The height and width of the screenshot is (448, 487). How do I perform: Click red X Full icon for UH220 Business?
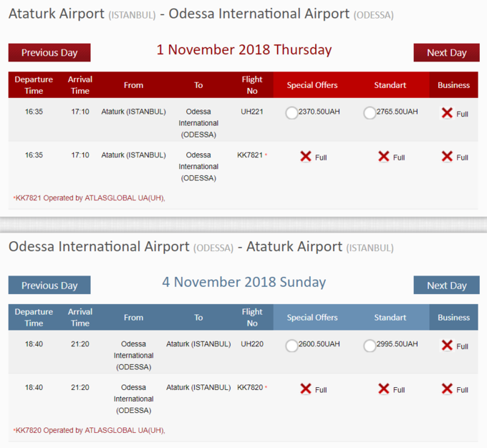pyautogui.click(x=447, y=345)
